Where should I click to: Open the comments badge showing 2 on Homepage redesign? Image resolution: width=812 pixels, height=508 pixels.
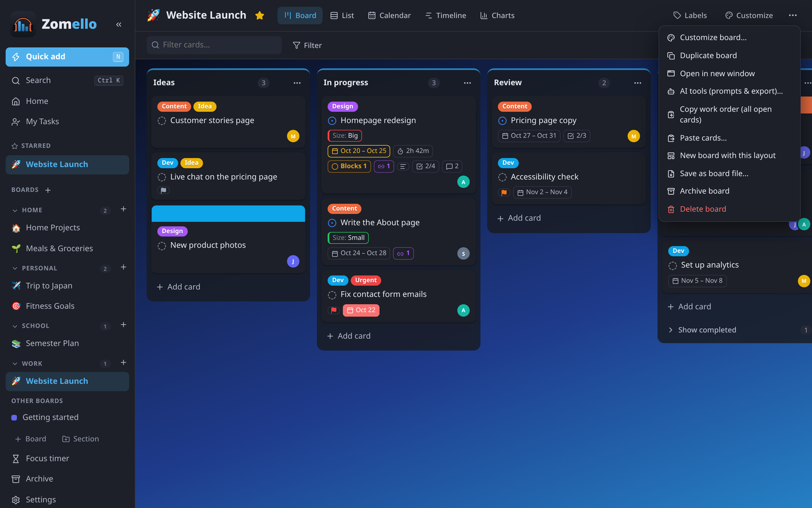452,166
